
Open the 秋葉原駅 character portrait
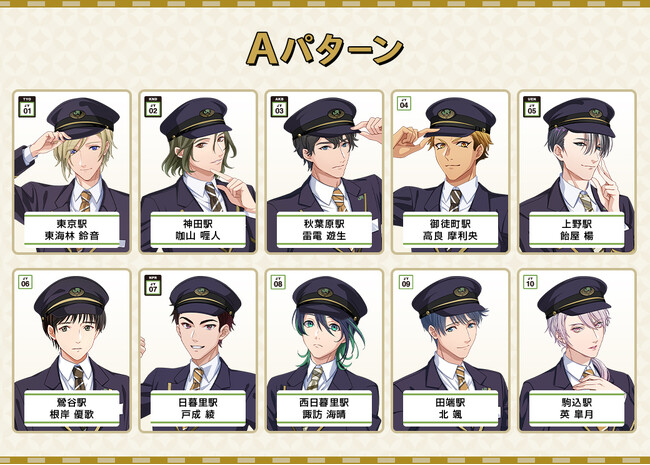tap(324, 172)
